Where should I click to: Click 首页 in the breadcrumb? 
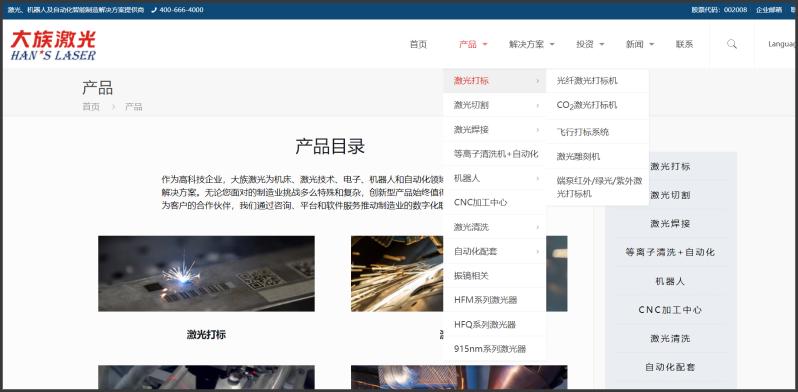click(91, 107)
